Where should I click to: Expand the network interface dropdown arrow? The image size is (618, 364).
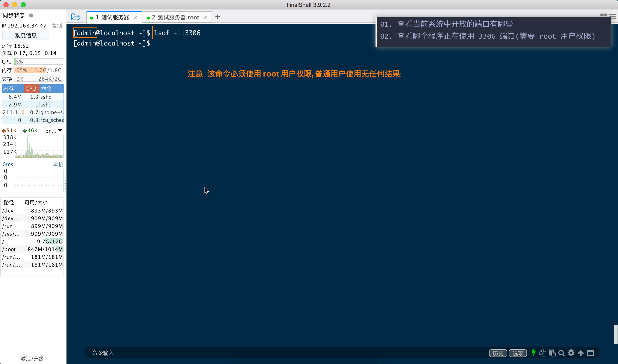tap(60, 130)
